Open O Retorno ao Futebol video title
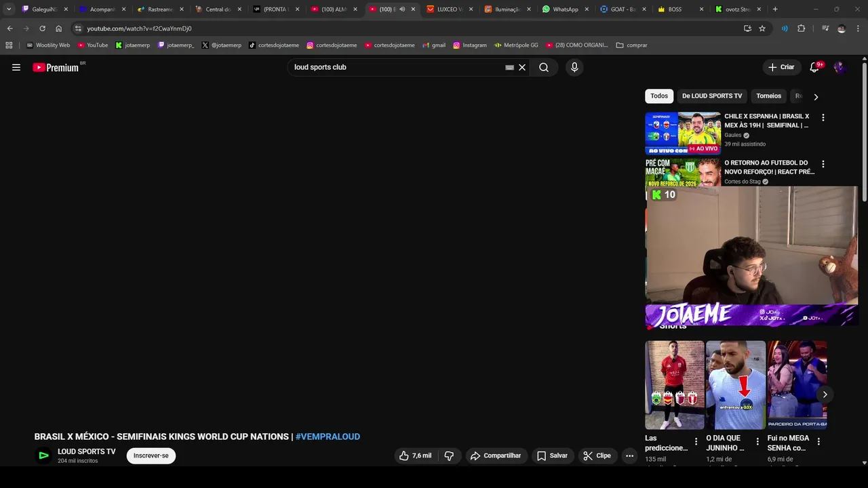868x488 pixels. click(x=770, y=167)
